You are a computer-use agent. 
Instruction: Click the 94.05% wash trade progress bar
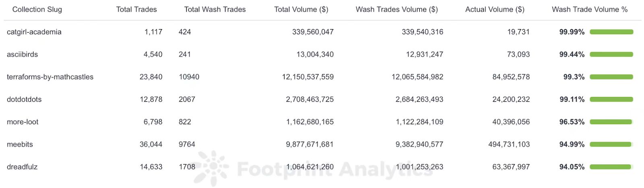point(611,167)
